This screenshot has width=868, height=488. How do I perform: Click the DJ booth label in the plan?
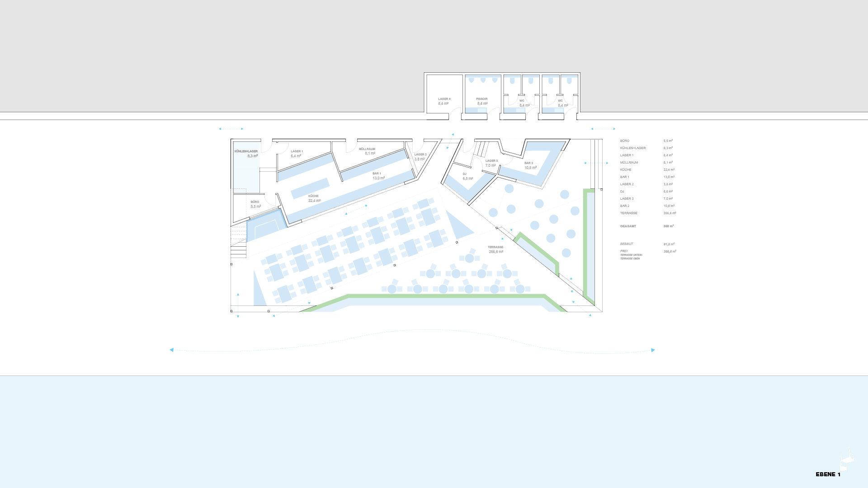point(464,174)
